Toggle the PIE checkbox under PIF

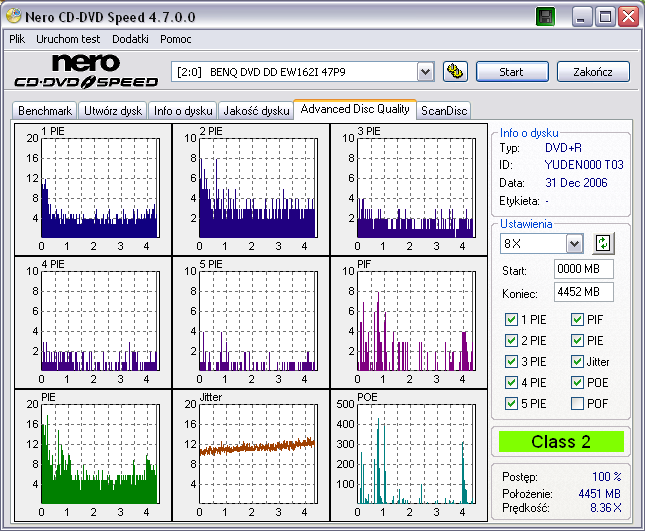coord(577,341)
